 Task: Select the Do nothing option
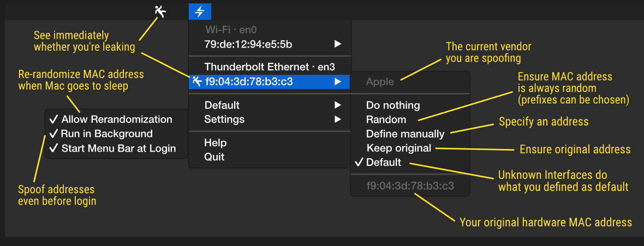[393, 105]
